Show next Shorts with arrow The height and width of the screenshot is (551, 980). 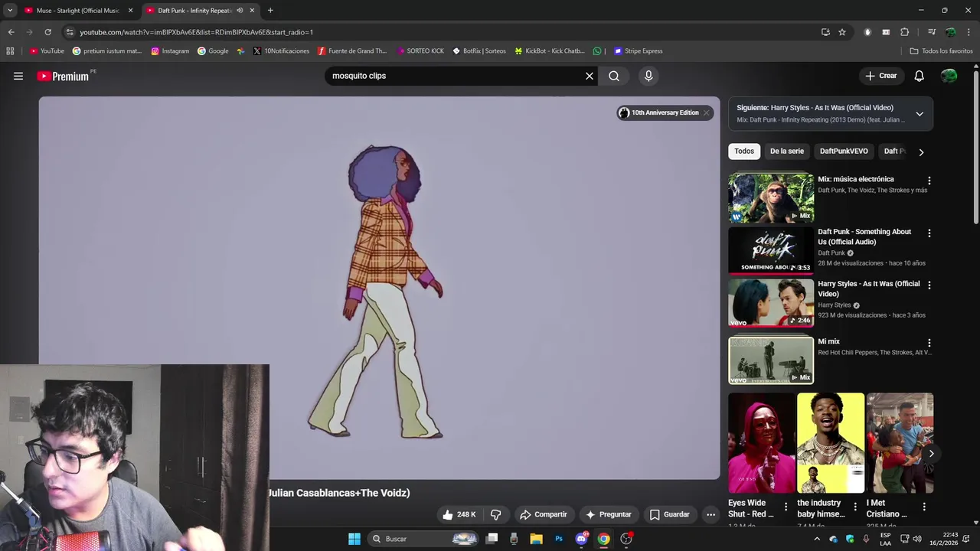[x=931, y=454]
